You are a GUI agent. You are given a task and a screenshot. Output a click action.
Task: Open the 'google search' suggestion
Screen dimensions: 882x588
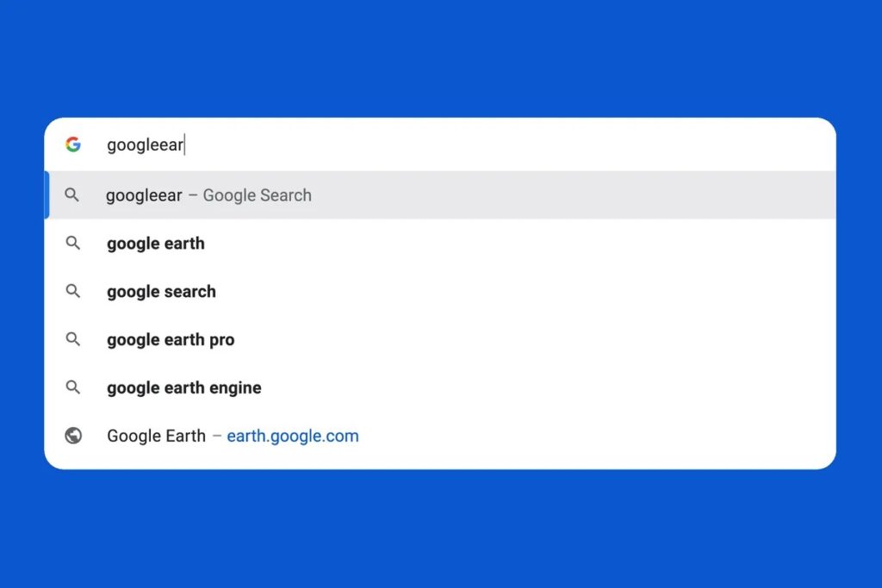tap(161, 291)
